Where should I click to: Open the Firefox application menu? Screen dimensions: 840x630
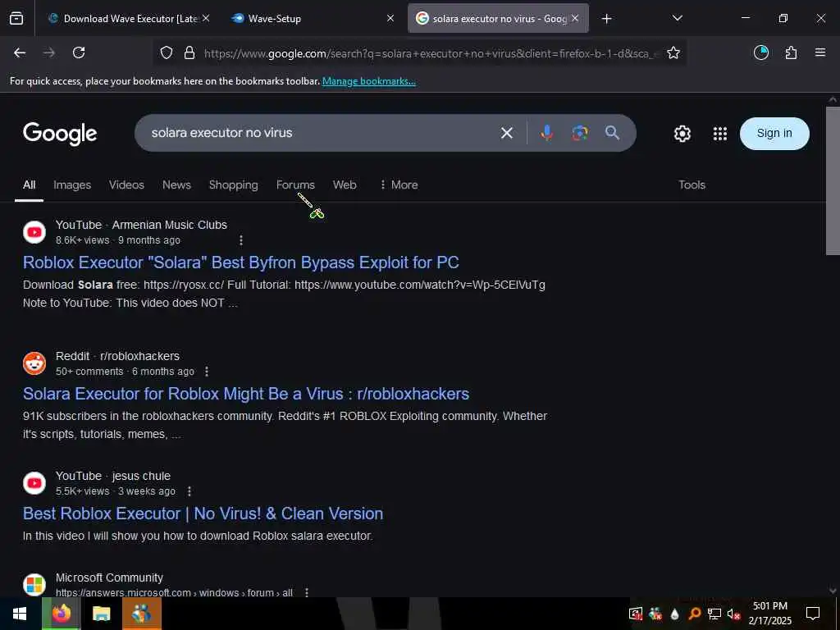tap(820, 52)
